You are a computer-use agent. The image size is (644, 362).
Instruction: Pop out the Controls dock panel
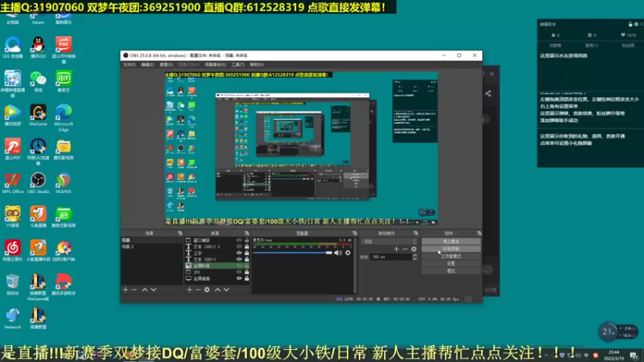pos(479,233)
